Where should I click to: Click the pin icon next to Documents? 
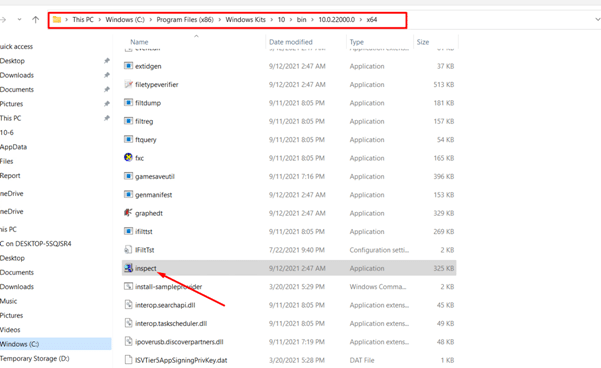click(107, 89)
